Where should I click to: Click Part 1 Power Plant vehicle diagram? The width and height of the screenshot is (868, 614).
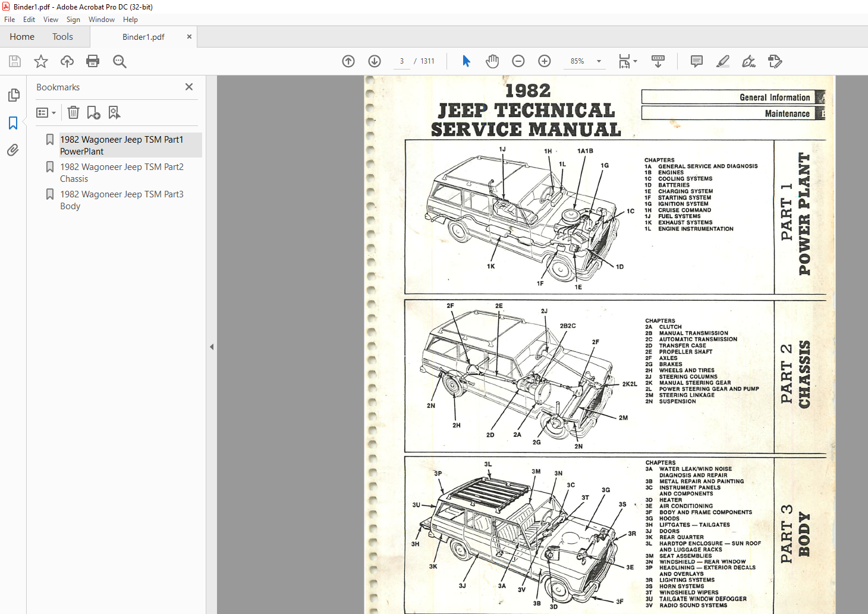tap(523, 218)
